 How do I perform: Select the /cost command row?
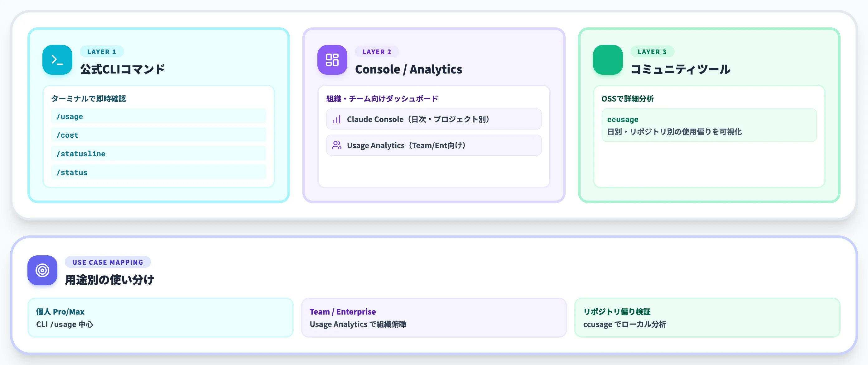(158, 135)
